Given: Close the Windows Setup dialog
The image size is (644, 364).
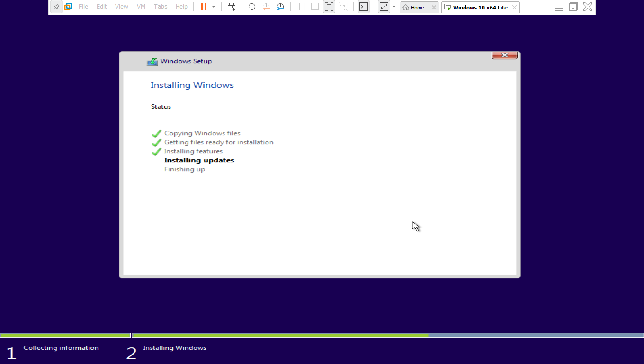Looking at the screenshot, I should coord(505,55).
